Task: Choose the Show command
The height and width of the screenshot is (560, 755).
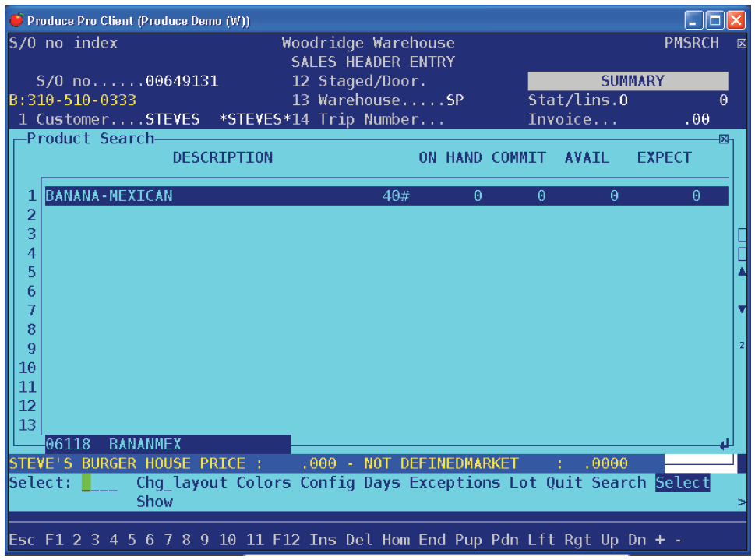Action: (154, 502)
